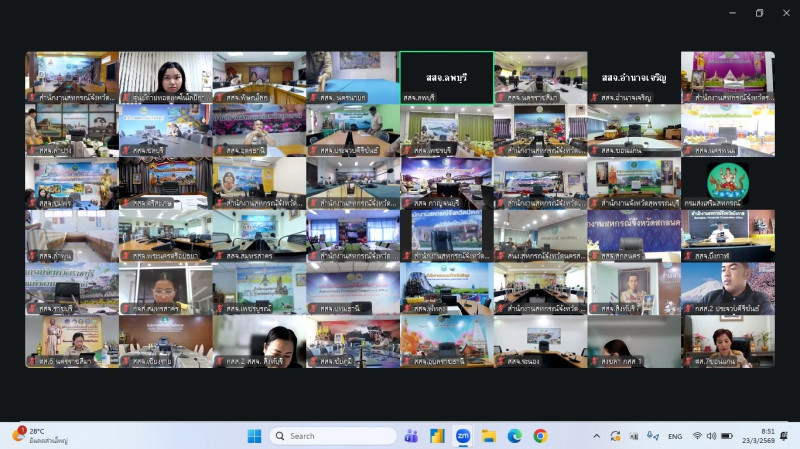Select the สสจ.อำนาจเจริญ participant tile
The image size is (800, 449).
[634, 77]
